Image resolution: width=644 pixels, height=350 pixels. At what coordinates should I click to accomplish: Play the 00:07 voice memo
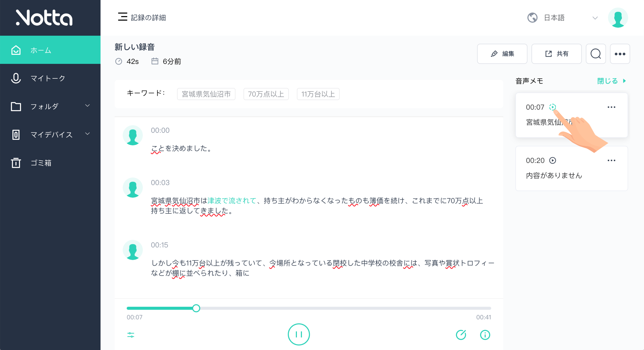tap(553, 107)
